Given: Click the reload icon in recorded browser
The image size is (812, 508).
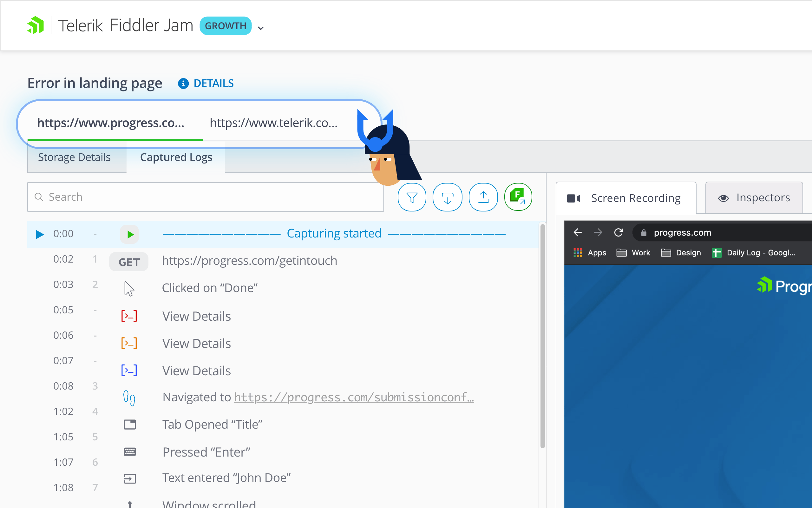Looking at the screenshot, I should click(x=619, y=232).
